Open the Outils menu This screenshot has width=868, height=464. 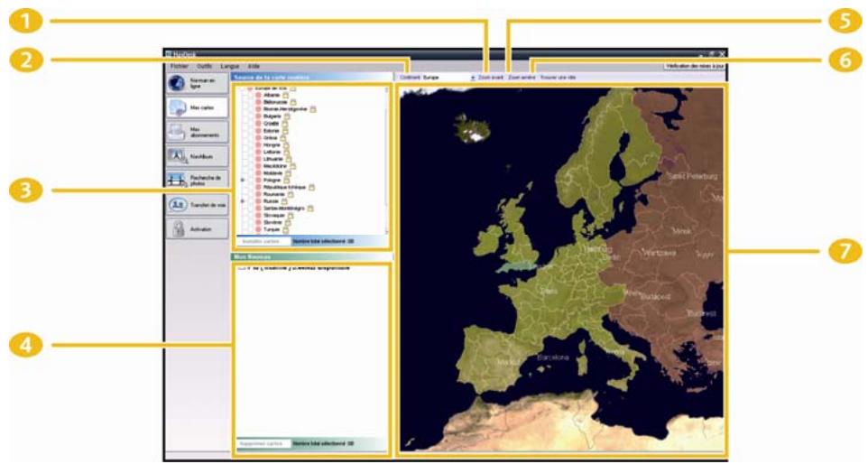204,67
